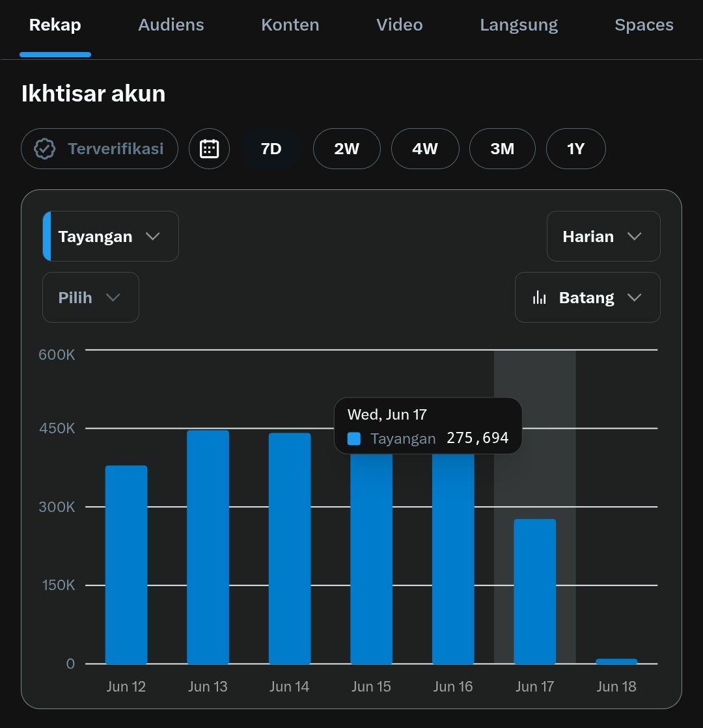This screenshot has width=703, height=728.
Task: Open the Audiens tab
Action: point(171,25)
